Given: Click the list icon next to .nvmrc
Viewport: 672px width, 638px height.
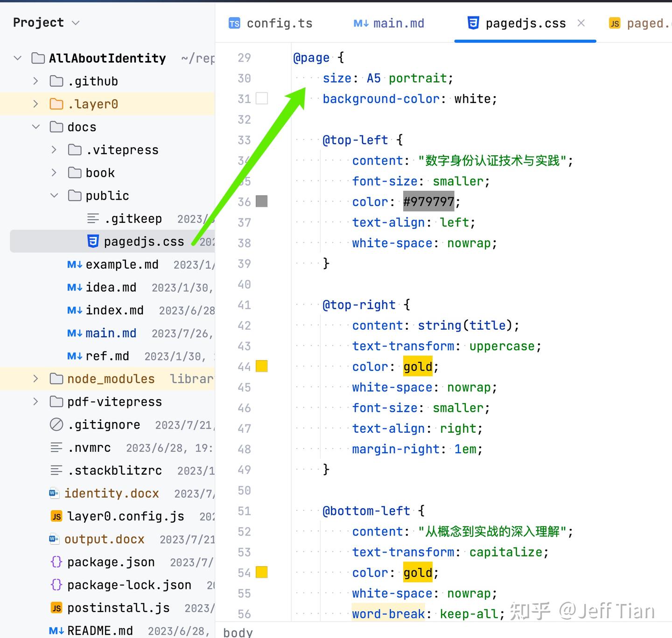Looking at the screenshot, I should (56, 448).
